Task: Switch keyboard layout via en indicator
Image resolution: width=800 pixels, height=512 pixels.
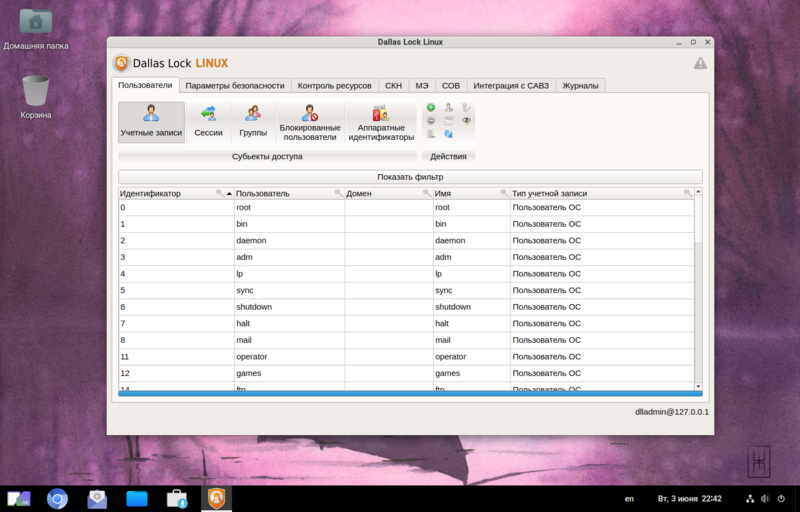Action: 629,498
